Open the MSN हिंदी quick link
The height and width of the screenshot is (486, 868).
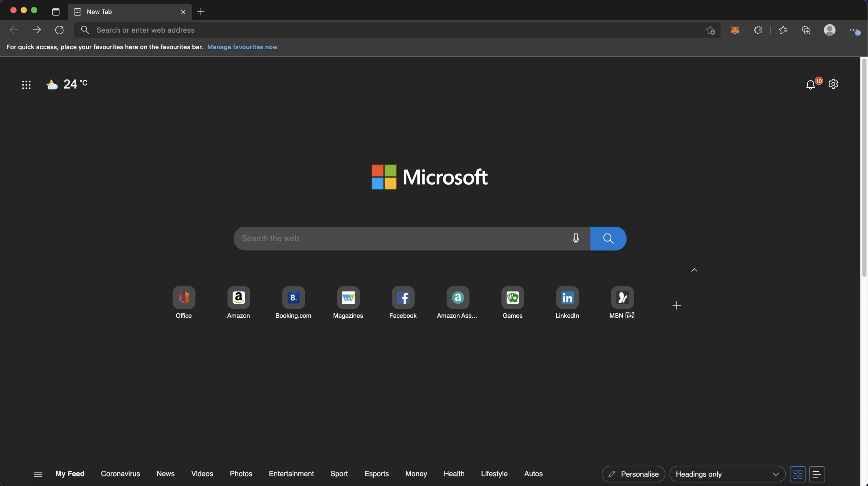click(622, 303)
